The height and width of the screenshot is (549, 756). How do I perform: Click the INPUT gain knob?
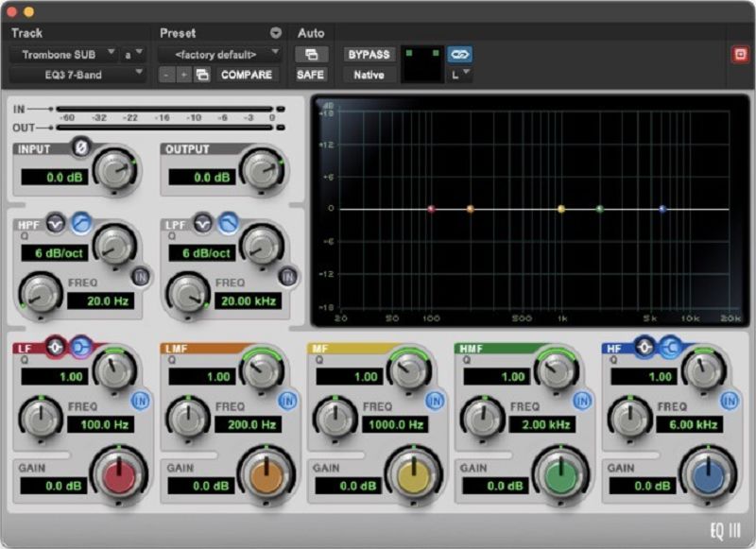pyautogui.click(x=115, y=170)
